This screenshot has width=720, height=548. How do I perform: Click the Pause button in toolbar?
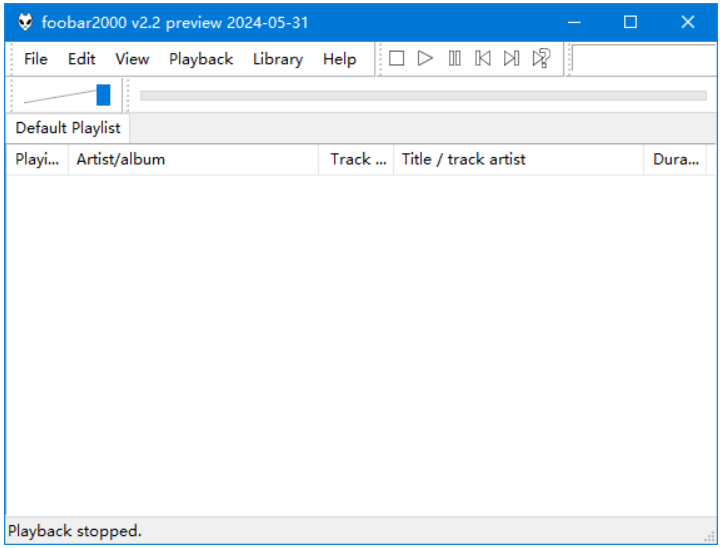click(454, 59)
